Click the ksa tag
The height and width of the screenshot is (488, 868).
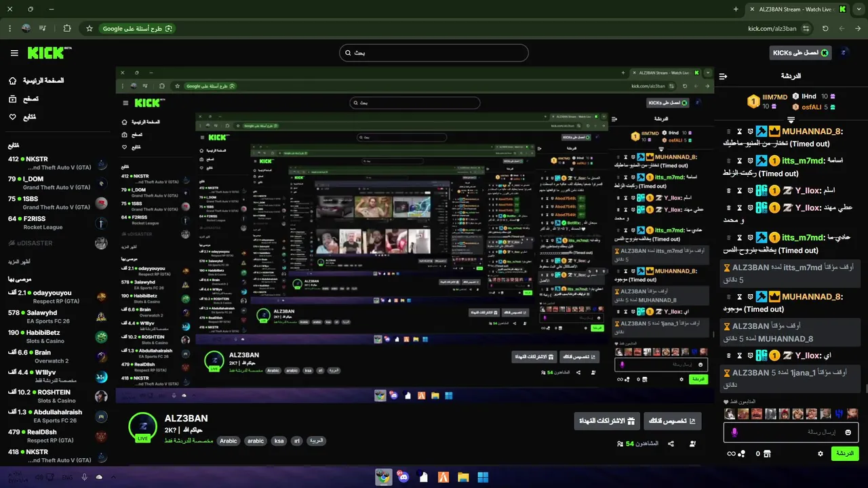click(x=279, y=441)
